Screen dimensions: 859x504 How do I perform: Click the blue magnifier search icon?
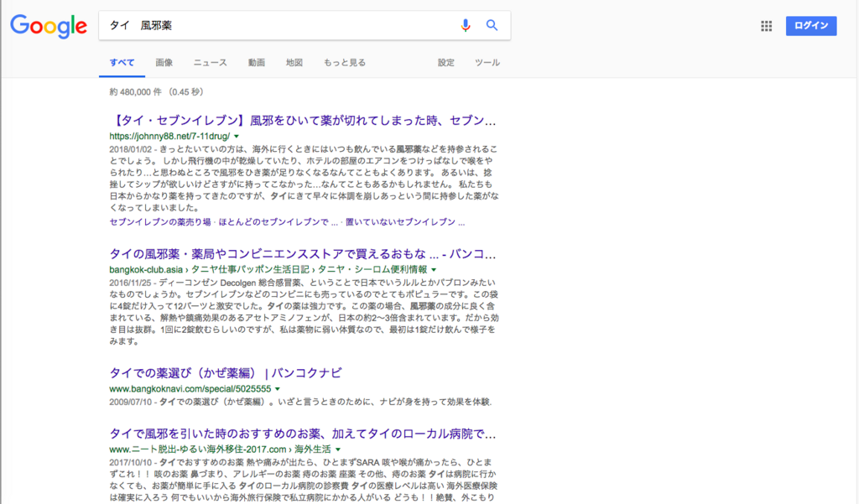tap(492, 25)
